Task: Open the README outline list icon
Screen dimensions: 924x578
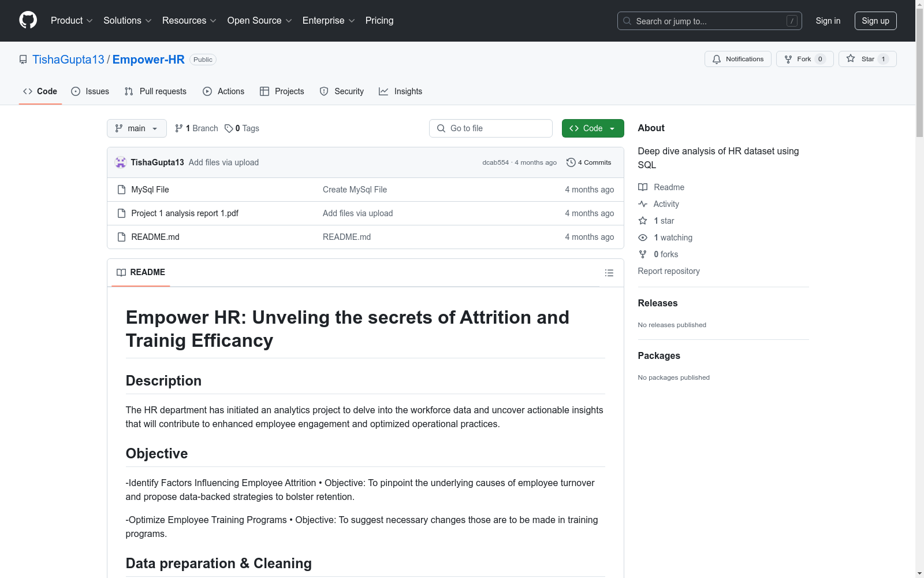Action: click(609, 273)
